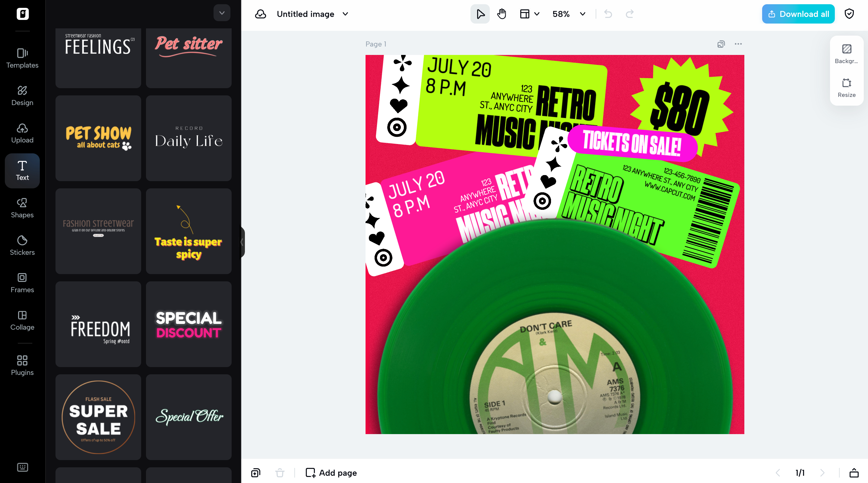
Task: Switch to the Templates tab
Action: tap(22, 58)
